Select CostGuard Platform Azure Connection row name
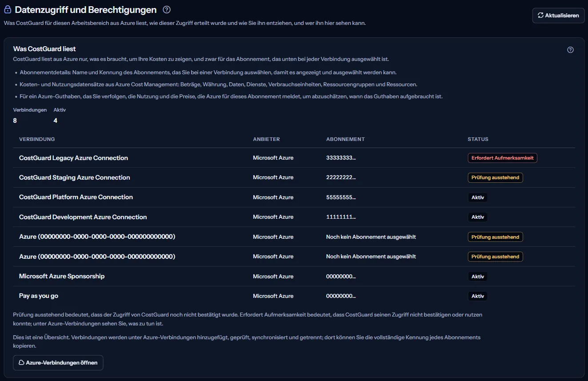The height and width of the screenshot is (381, 588). (76, 197)
